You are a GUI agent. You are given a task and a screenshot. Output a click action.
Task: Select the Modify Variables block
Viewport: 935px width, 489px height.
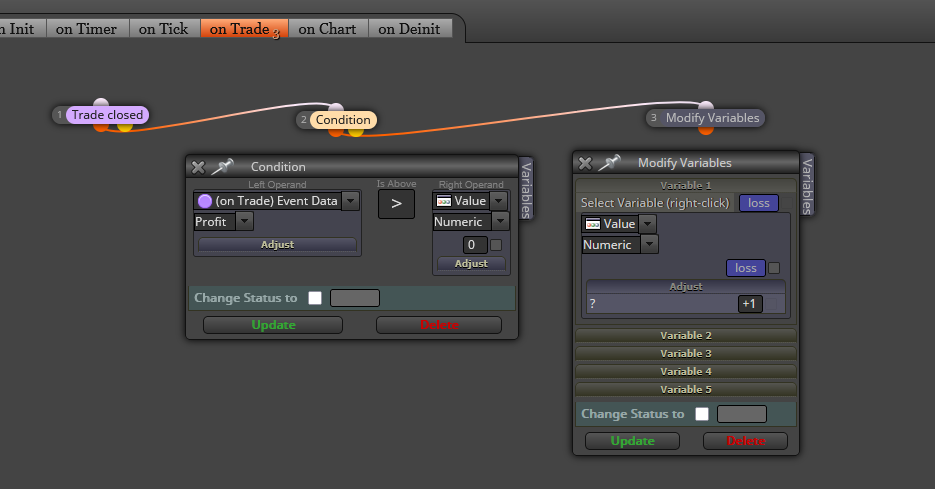pos(713,117)
